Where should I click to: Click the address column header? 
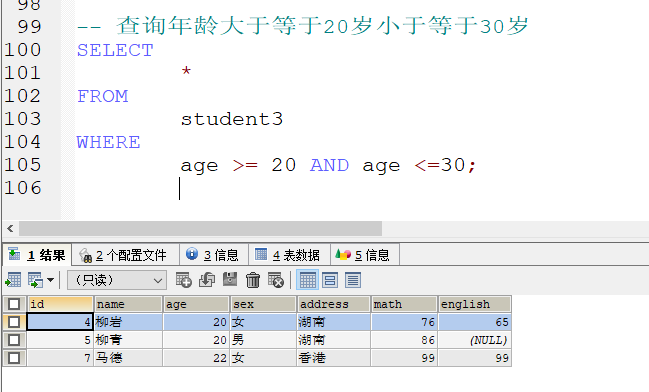tap(333, 304)
